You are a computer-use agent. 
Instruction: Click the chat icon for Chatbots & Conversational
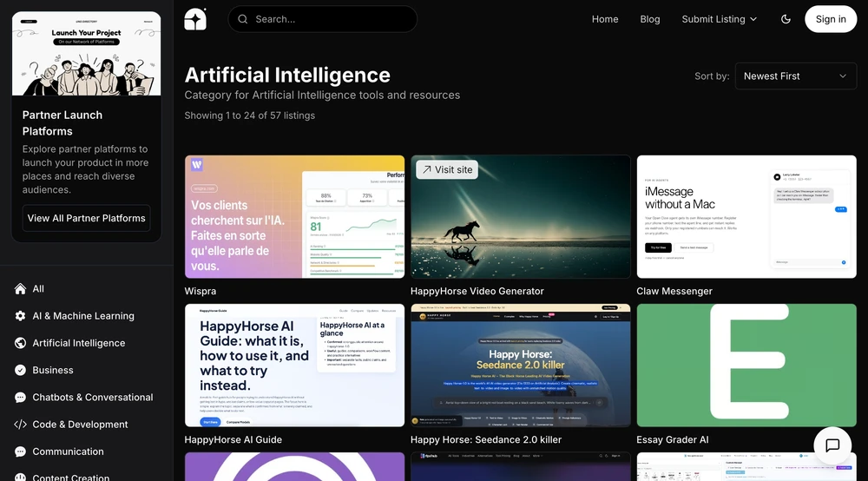point(21,398)
